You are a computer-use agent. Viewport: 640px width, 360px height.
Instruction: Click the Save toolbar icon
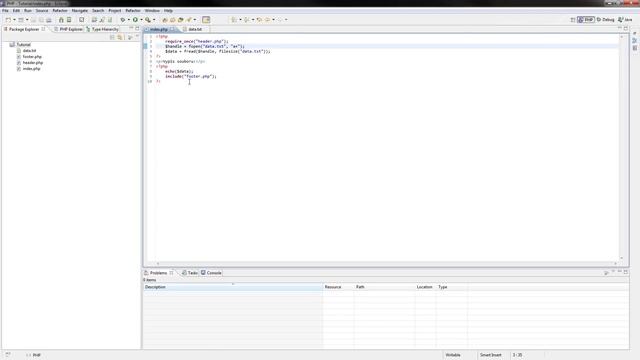tap(33, 20)
